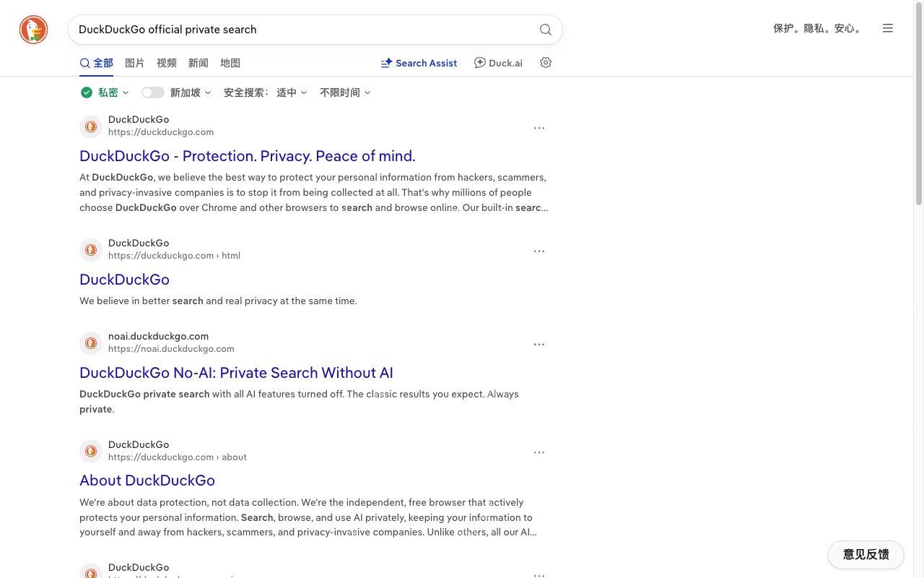This screenshot has height=578, width=924.
Task: Open the 'About DuckDuckGo' result link
Action: 147,480
